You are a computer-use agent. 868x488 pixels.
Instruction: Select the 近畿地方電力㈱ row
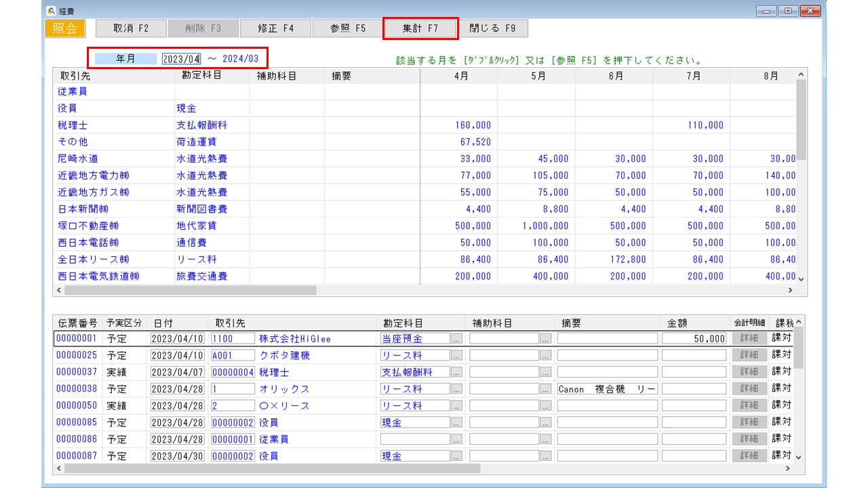pyautogui.click(x=424, y=176)
